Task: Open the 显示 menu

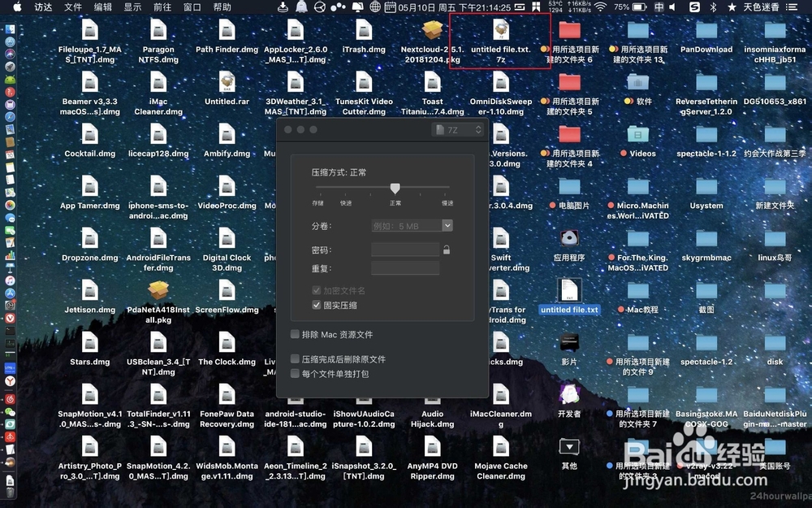Action: [x=132, y=7]
